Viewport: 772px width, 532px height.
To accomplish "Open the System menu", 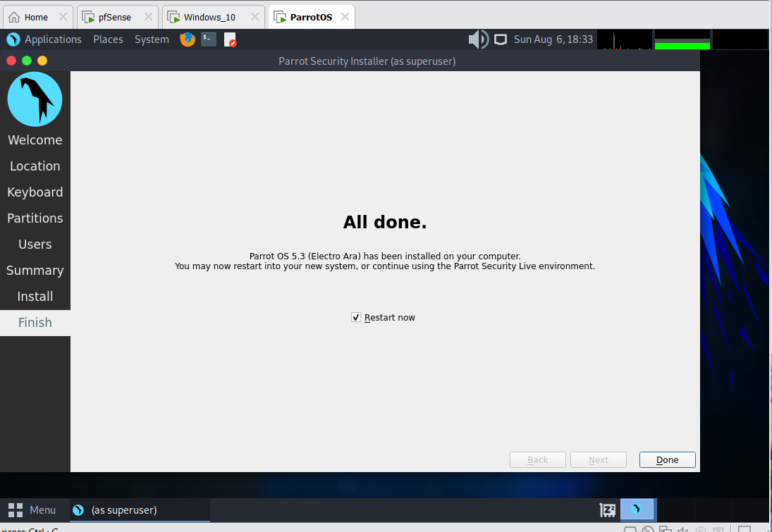I will pos(152,39).
